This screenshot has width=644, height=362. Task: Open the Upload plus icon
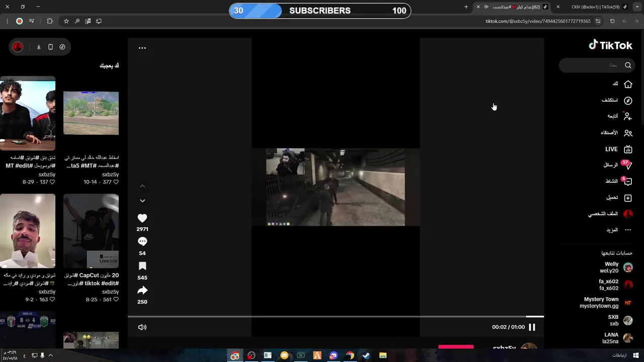(x=628, y=198)
